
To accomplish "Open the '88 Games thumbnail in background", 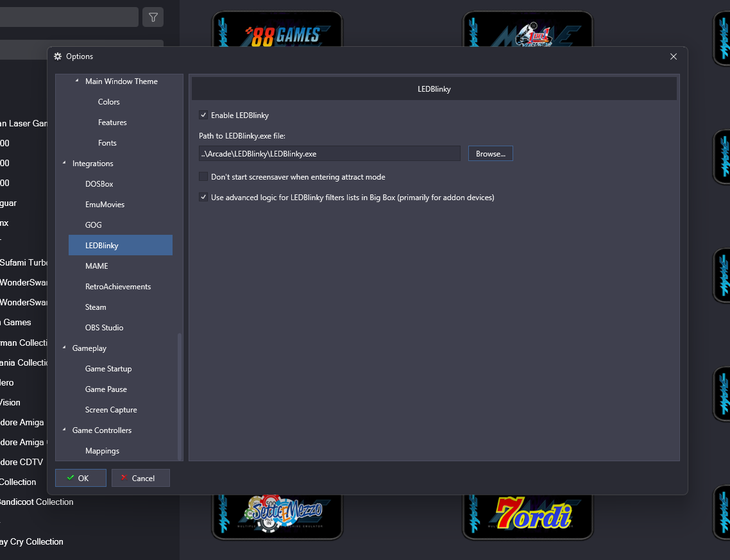I will coord(278,30).
